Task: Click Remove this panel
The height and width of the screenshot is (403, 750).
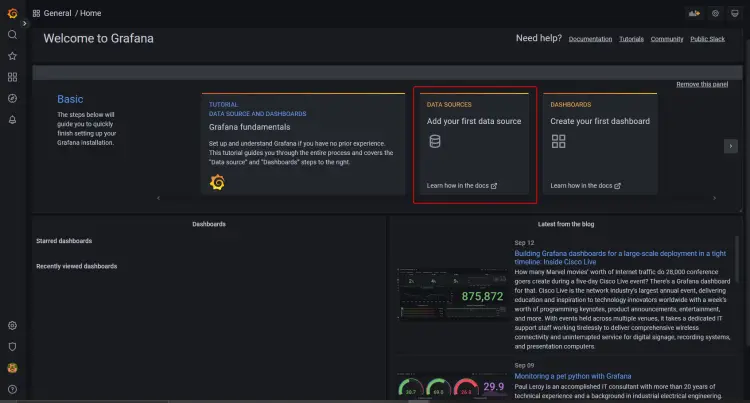Action: pos(702,84)
